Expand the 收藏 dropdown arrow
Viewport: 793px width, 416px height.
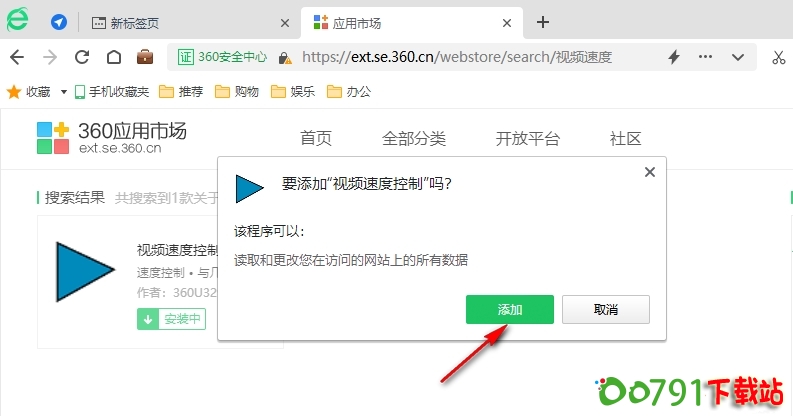tap(64, 92)
